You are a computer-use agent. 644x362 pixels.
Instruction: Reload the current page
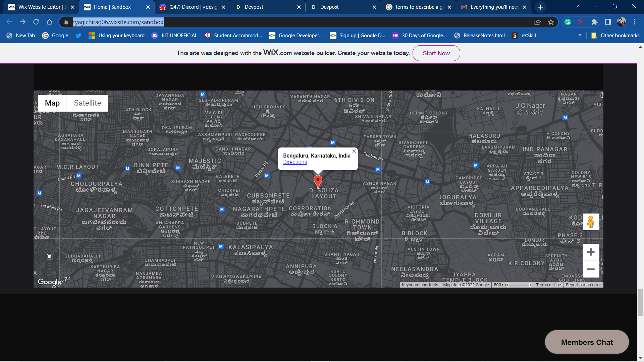pos(36,22)
